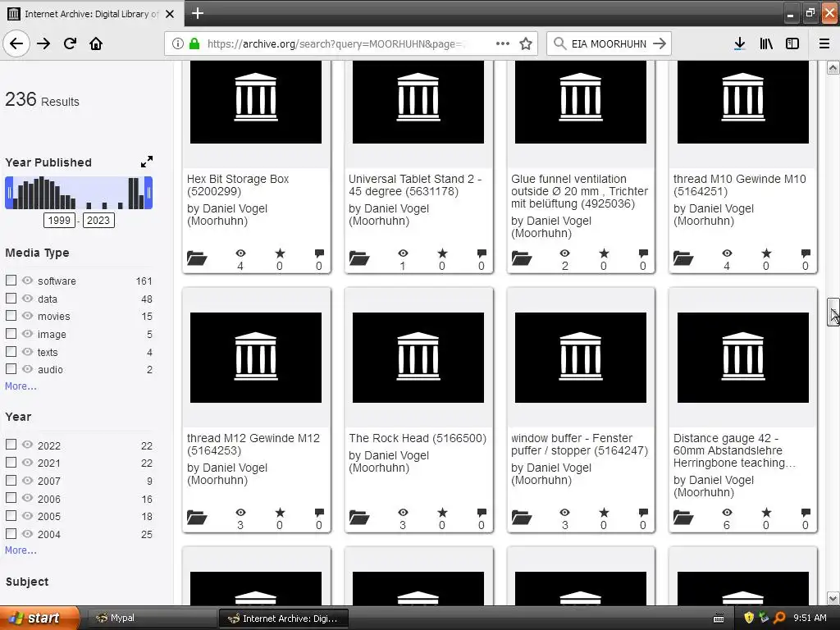840x630 pixels.
Task: Switch to Internet Archive taskbar button
Action: [x=283, y=619]
